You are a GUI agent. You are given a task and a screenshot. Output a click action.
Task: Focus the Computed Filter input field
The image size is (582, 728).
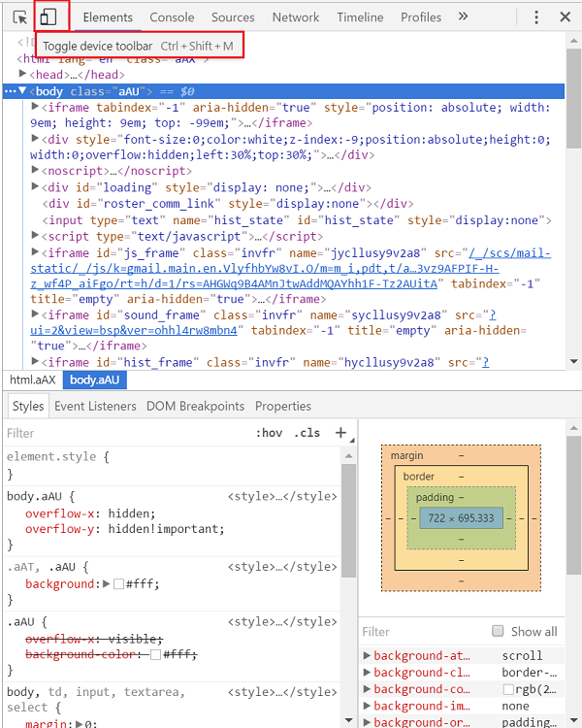pos(422,632)
